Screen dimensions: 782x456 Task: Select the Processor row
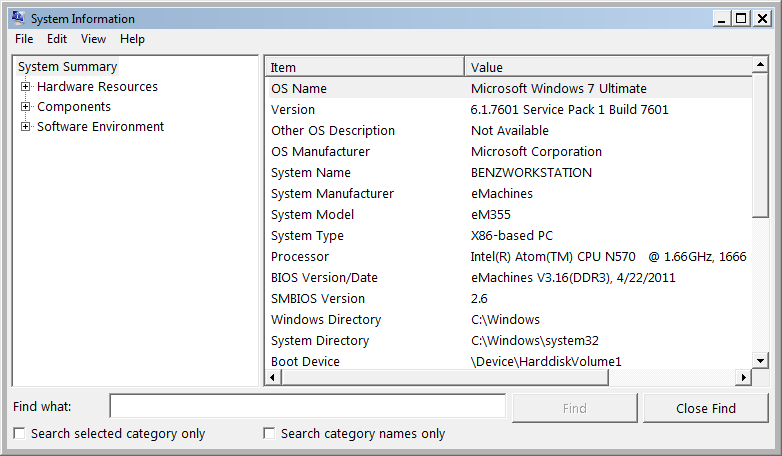click(x=509, y=256)
